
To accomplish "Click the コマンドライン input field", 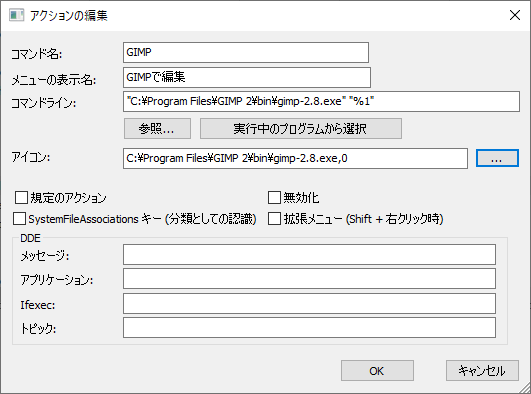I will coord(321,101).
